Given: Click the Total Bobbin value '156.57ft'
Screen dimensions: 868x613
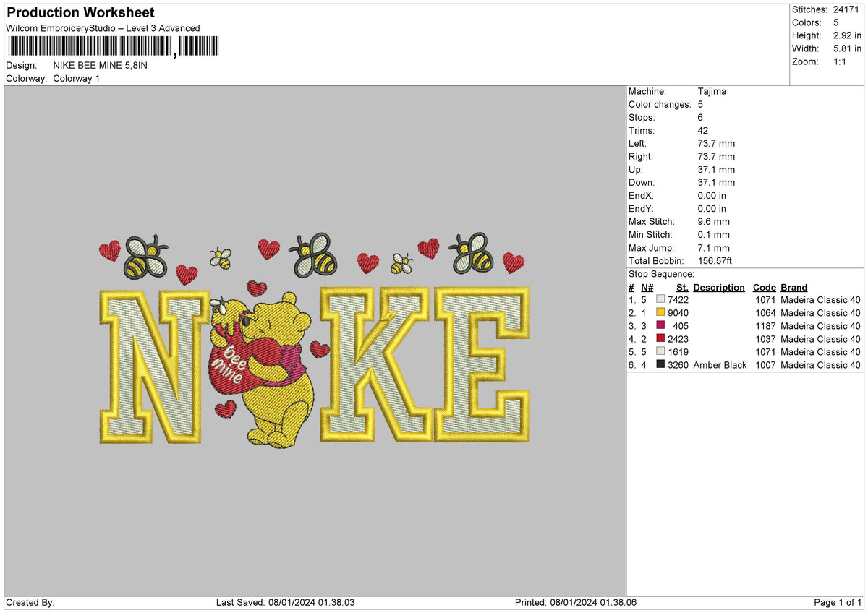Looking at the screenshot, I should pos(716,261).
